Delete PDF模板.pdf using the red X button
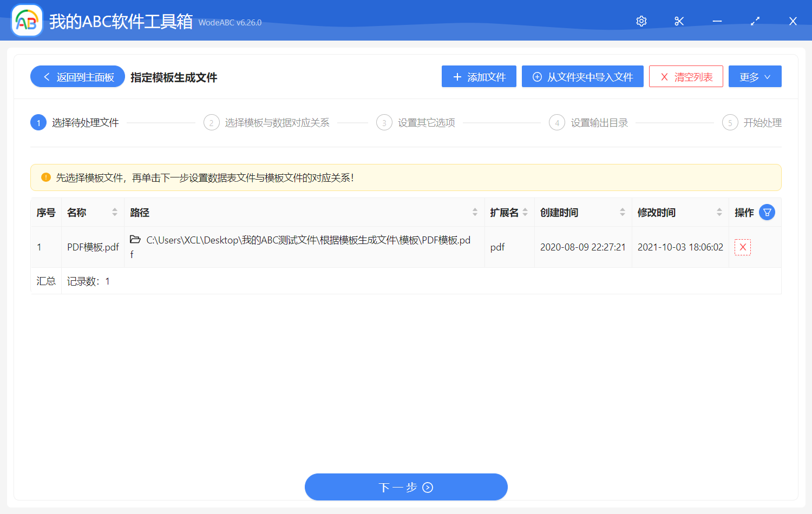 point(742,247)
